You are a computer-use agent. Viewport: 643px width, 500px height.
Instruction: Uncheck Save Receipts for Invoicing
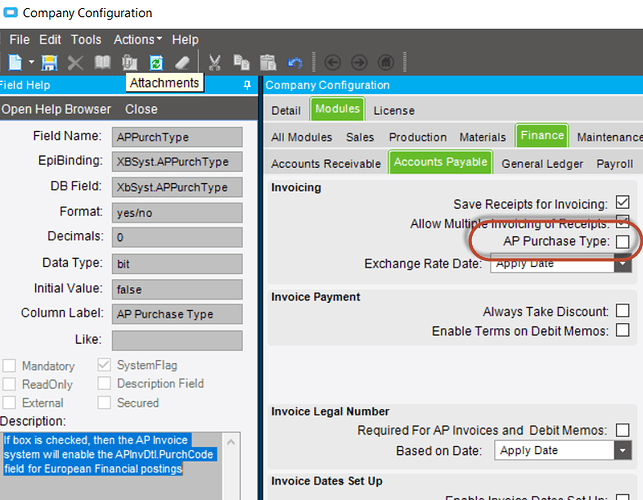pos(622,202)
